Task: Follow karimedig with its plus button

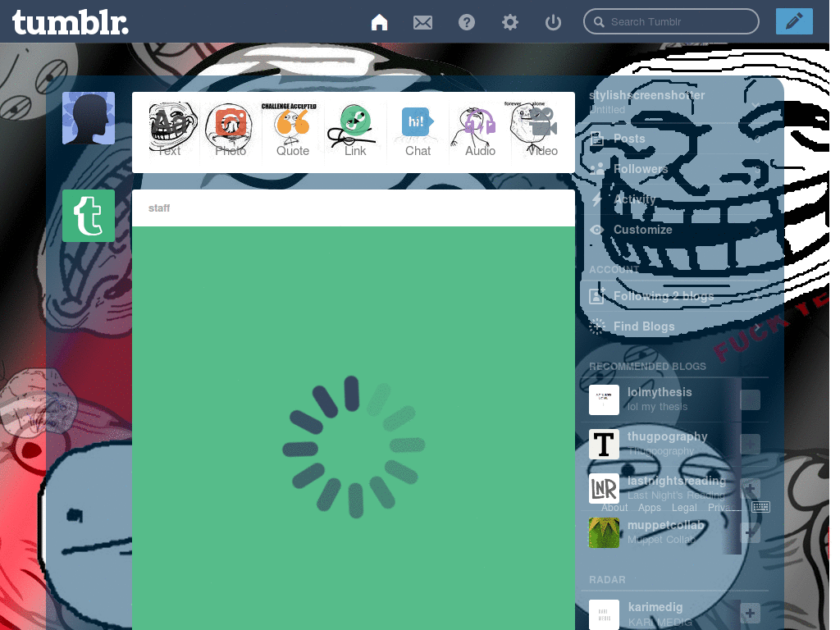Action: [x=750, y=614]
